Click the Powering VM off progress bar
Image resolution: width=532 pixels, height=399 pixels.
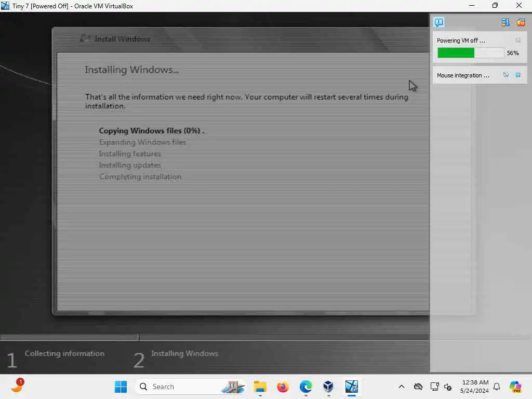pyautogui.click(x=471, y=53)
